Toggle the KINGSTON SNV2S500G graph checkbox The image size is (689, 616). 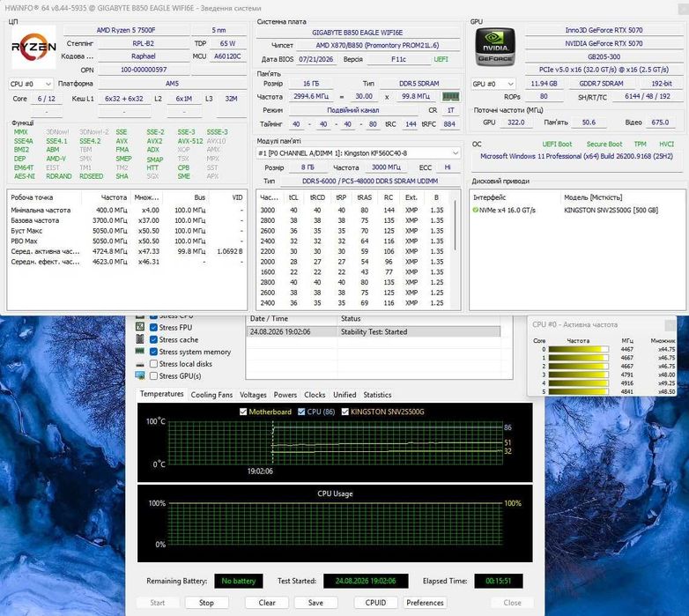(x=344, y=412)
